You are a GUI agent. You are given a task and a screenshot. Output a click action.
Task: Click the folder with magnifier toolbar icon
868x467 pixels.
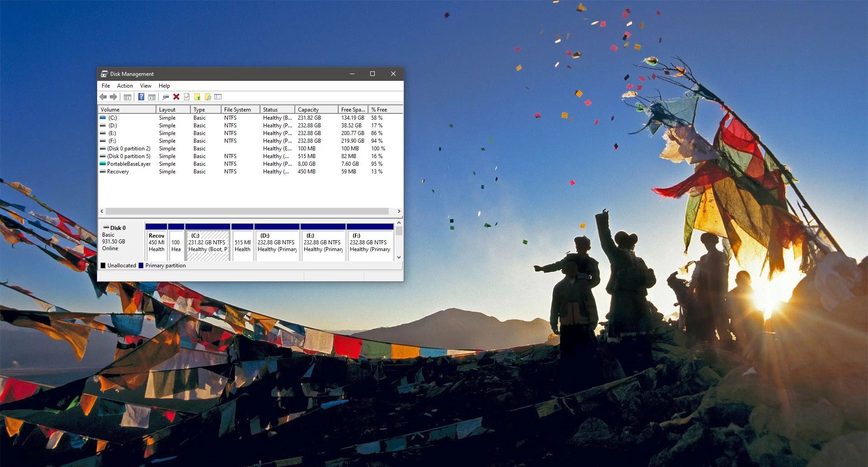pos(208,97)
